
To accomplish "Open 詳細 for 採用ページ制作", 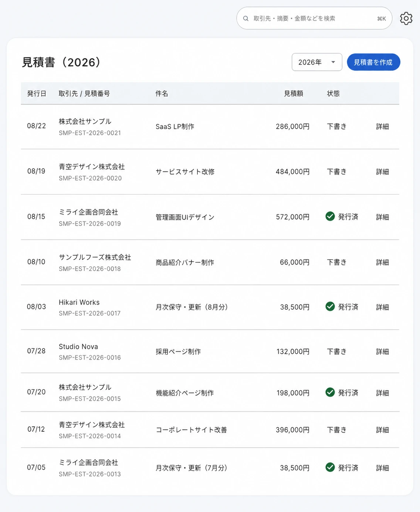I will coord(382,351).
